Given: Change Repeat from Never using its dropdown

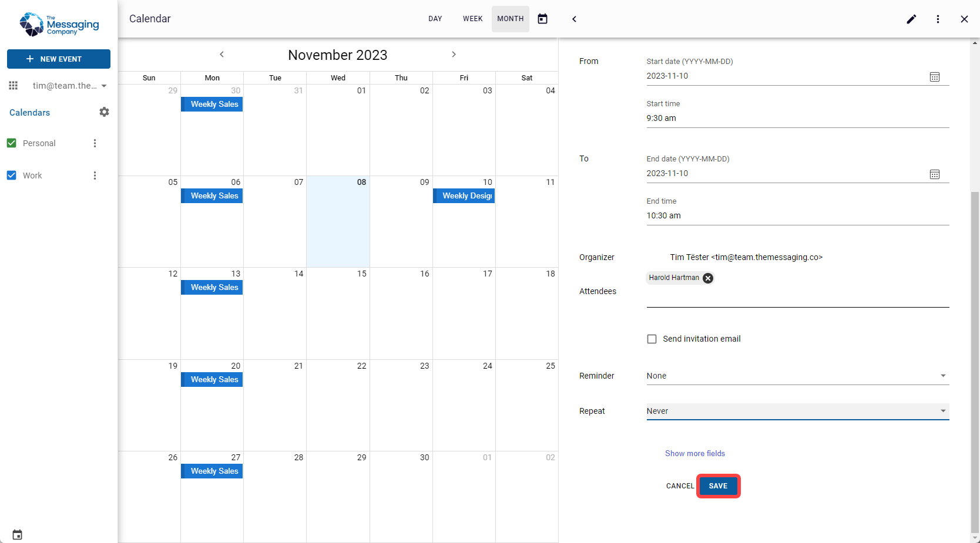Looking at the screenshot, I should coord(943,411).
